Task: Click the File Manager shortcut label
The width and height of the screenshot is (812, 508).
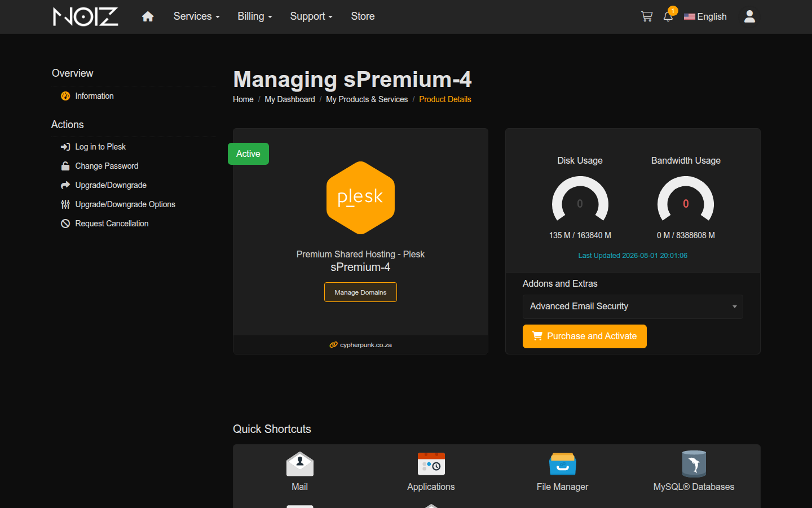Action: click(x=563, y=487)
